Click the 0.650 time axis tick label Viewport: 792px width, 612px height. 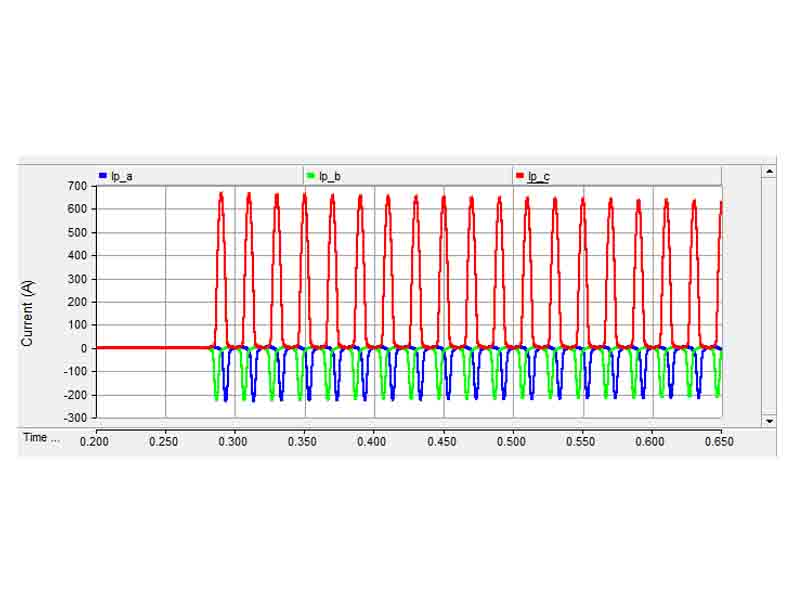pyautogui.click(x=719, y=441)
